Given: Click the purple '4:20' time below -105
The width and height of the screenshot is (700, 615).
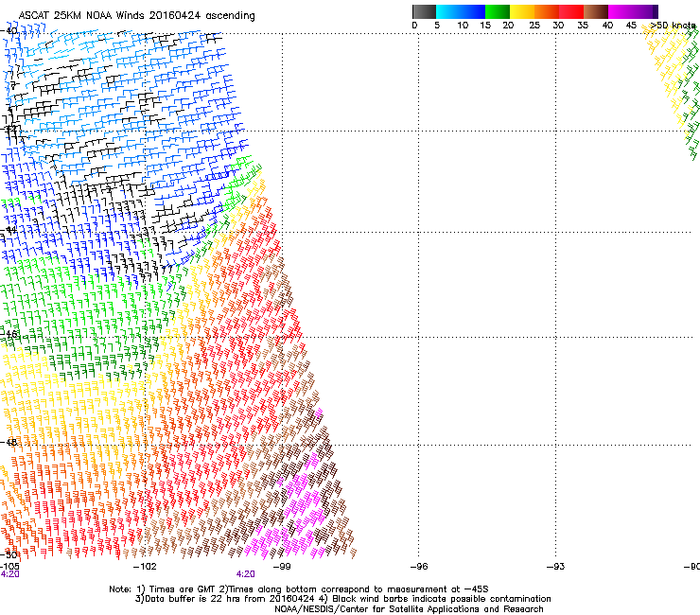Looking at the screenshot, I should 9,574.
